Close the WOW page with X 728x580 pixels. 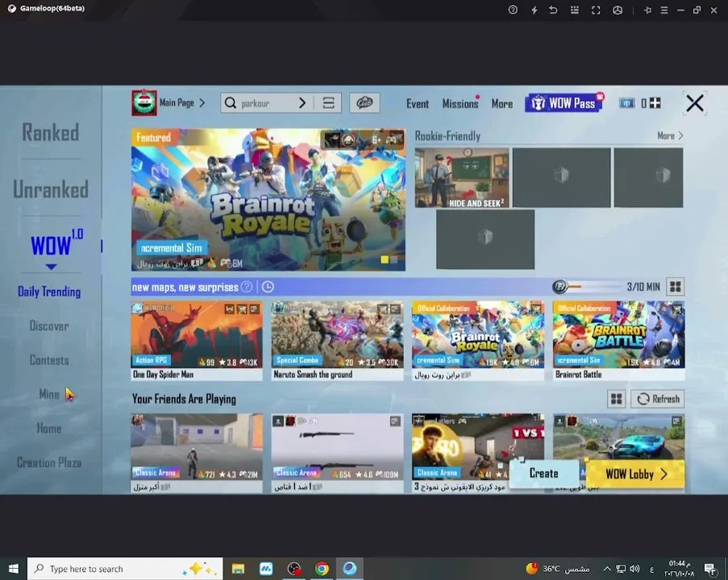coord(695,103)
